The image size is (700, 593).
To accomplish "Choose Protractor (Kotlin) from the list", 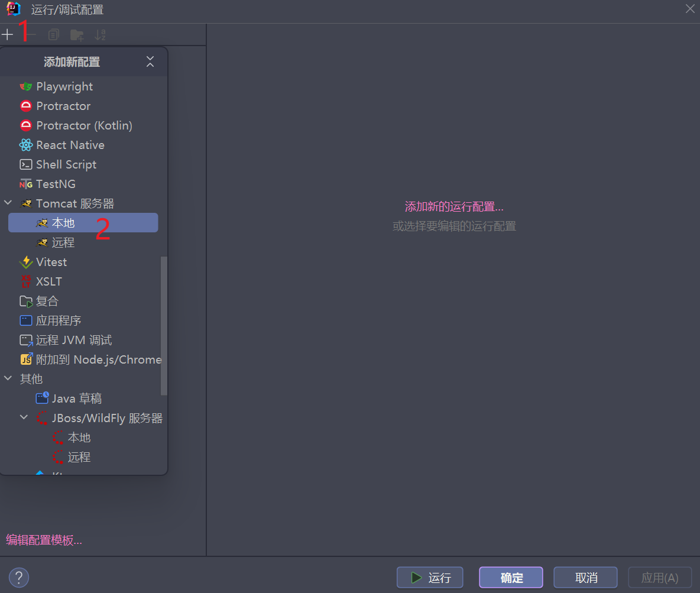I will [83, 125].
